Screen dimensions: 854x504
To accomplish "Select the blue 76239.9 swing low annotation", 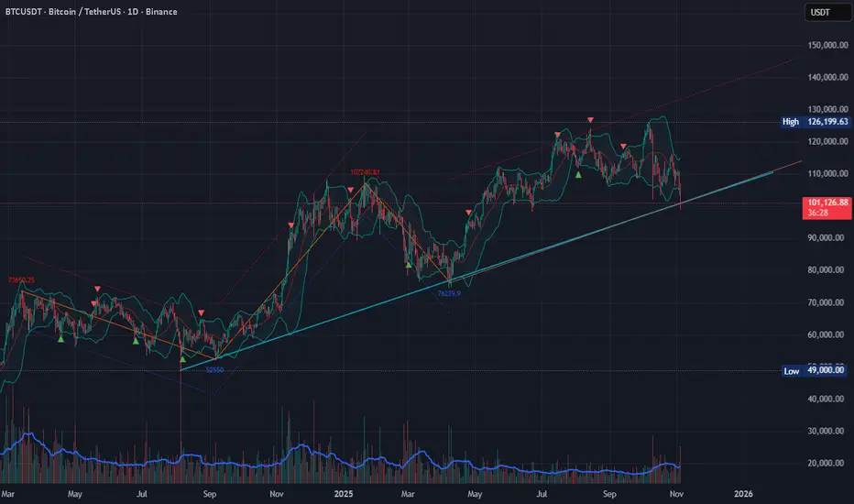I will [449, 293].
